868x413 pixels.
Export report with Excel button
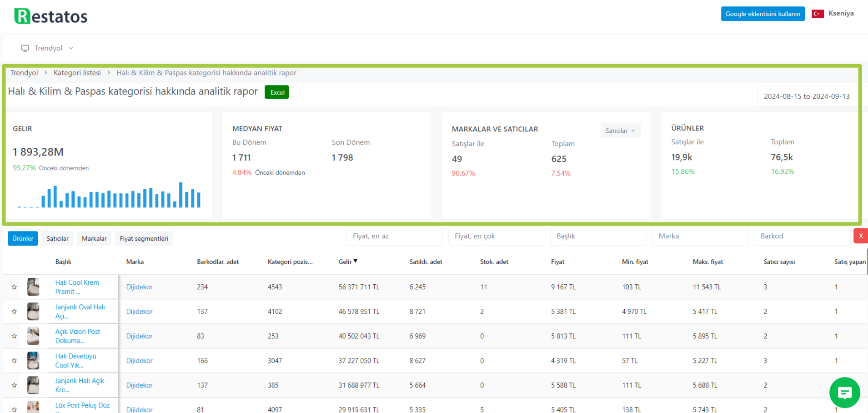(276, 92)
